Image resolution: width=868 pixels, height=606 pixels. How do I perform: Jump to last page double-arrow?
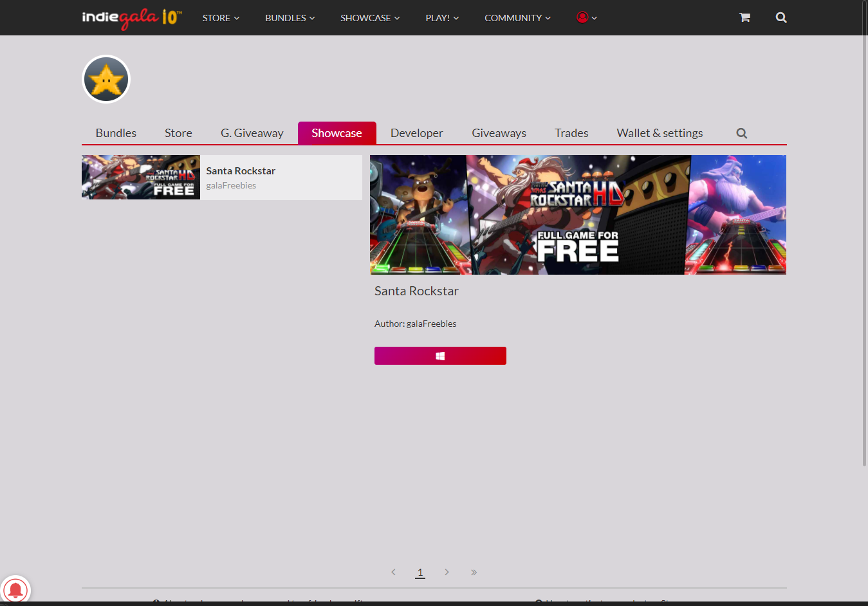pyautogui.click(x=474, y=572)
